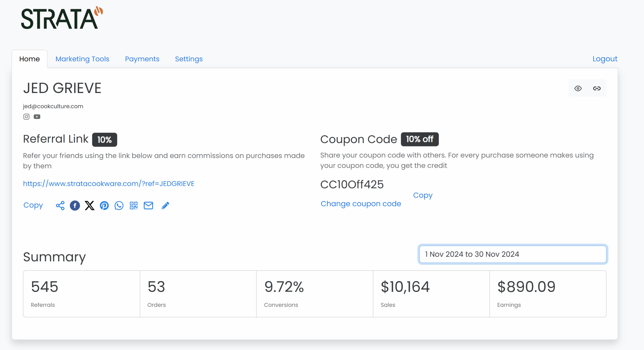The height and width of the screenshot is (350, 644).
Task: Click the Instagram profile icon
Action: 26,117
